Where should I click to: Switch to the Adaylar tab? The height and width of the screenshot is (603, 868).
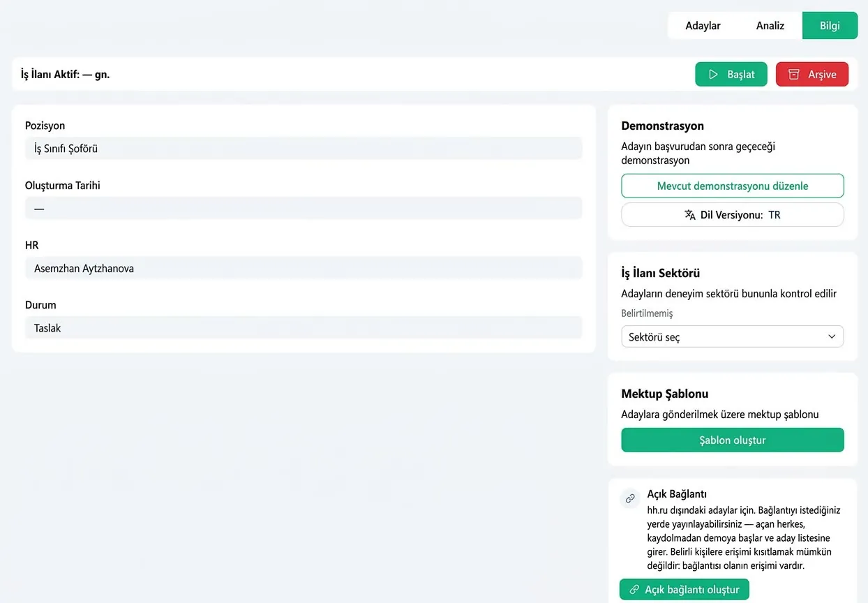coord(703,26)
